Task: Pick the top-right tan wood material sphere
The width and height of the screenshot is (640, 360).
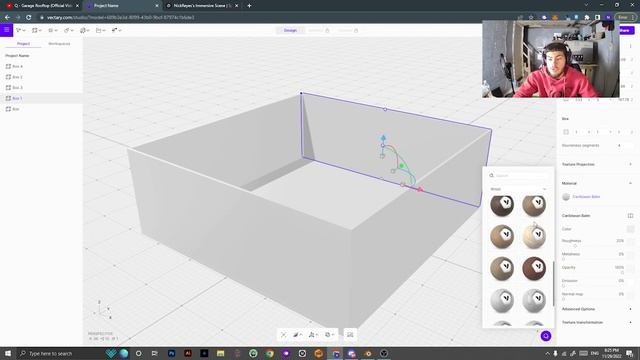Action: (534, 205)
